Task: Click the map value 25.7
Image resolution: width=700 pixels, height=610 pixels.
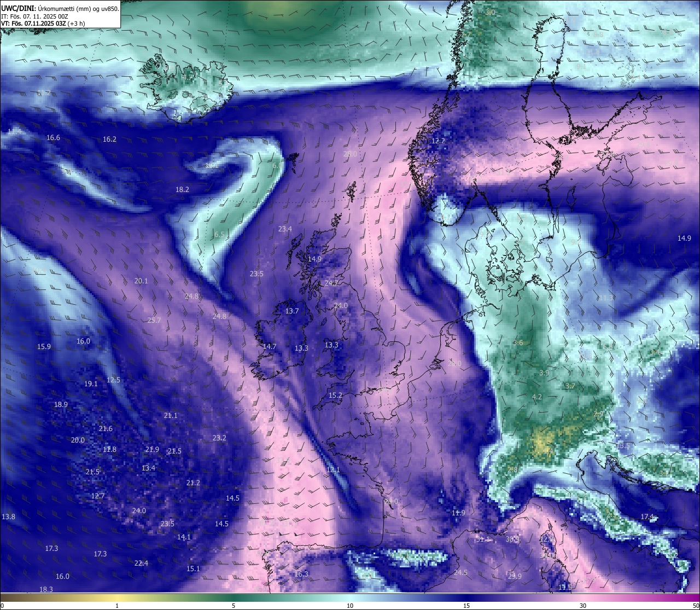Action: pos(154,321)
